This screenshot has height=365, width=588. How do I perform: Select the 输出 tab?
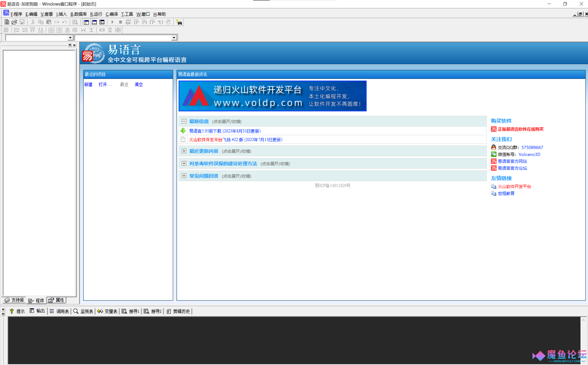click(x=37, y=311)
